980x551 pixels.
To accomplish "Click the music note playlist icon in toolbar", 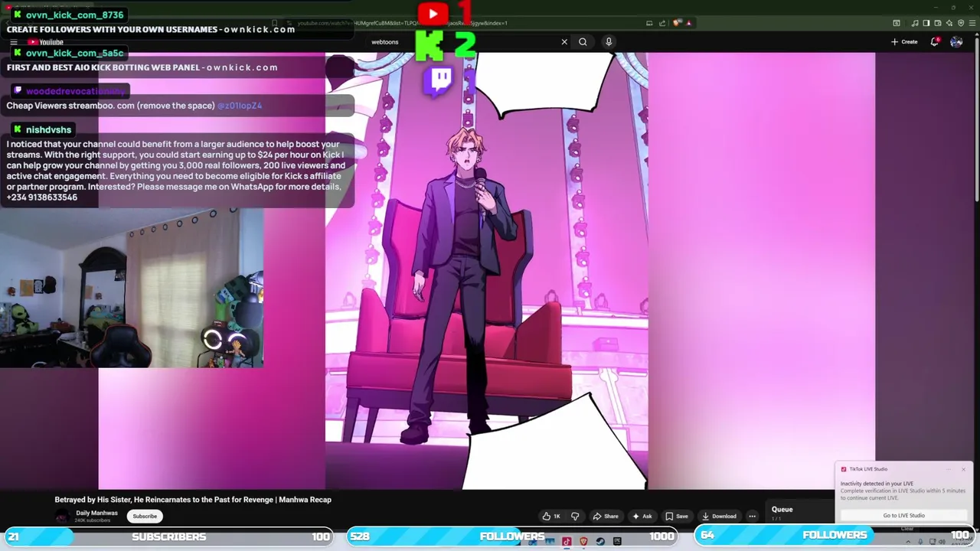I will tap(915, 23).
